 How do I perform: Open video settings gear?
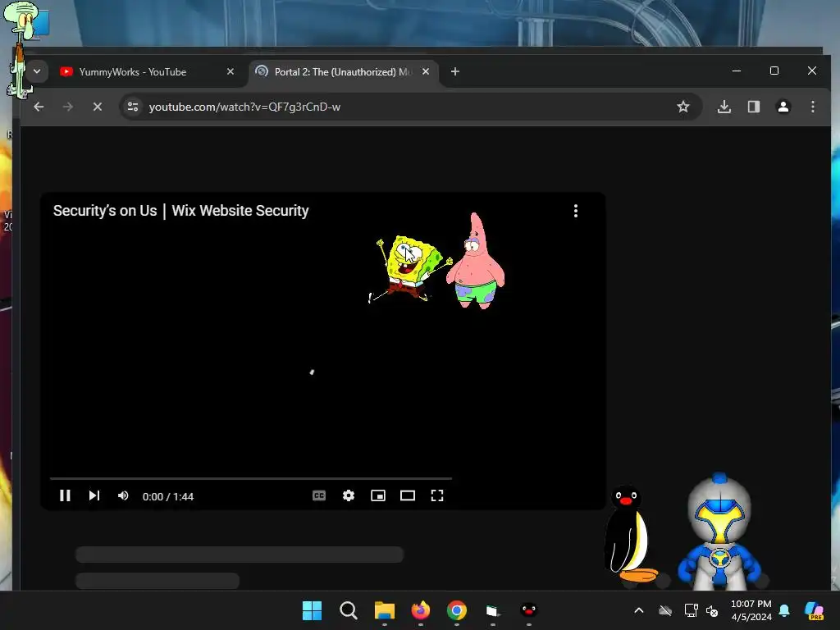(x=348, y=495)
